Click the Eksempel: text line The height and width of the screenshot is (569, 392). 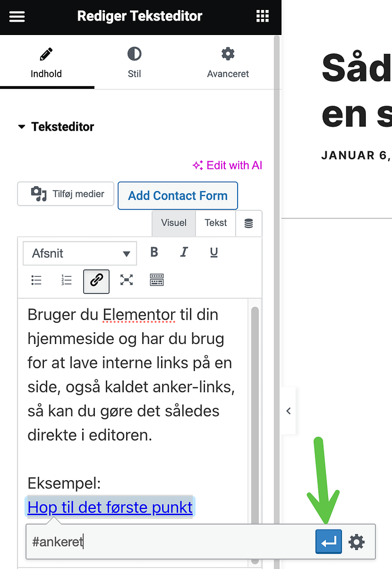point(64,483)
